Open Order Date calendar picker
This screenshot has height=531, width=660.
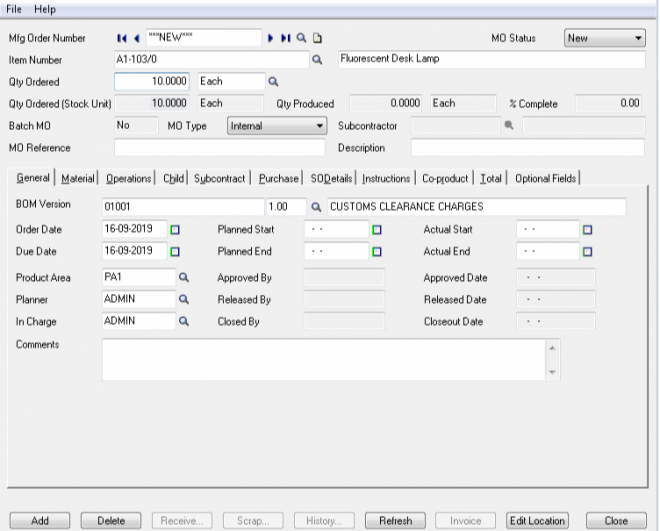point(175,229)
